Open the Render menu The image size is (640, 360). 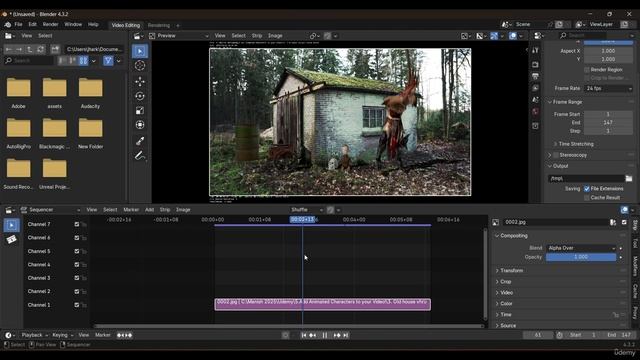click(51, 24)
